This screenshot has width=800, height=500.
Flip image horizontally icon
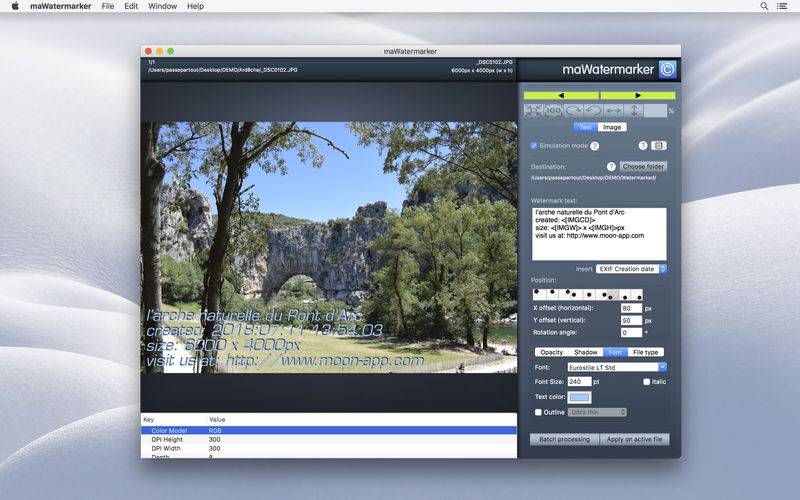point(613,110)
